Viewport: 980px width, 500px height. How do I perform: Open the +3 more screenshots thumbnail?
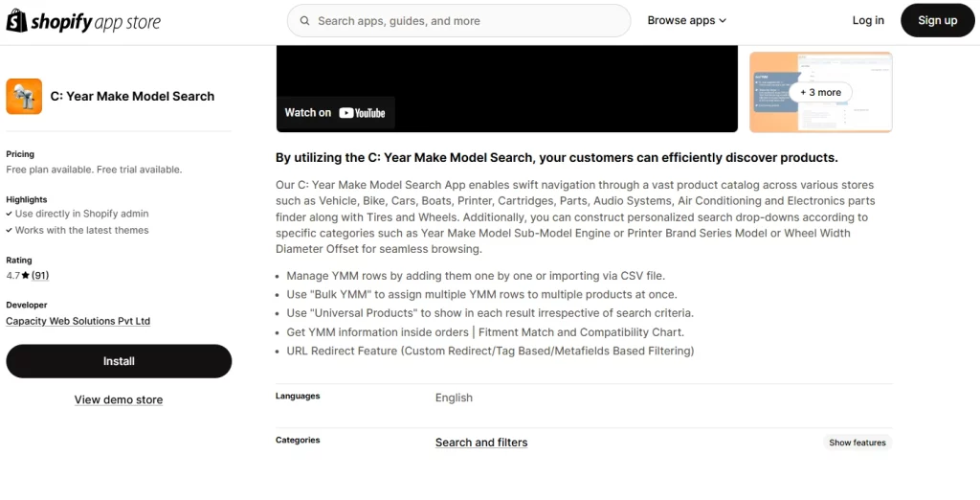(820, 93)
